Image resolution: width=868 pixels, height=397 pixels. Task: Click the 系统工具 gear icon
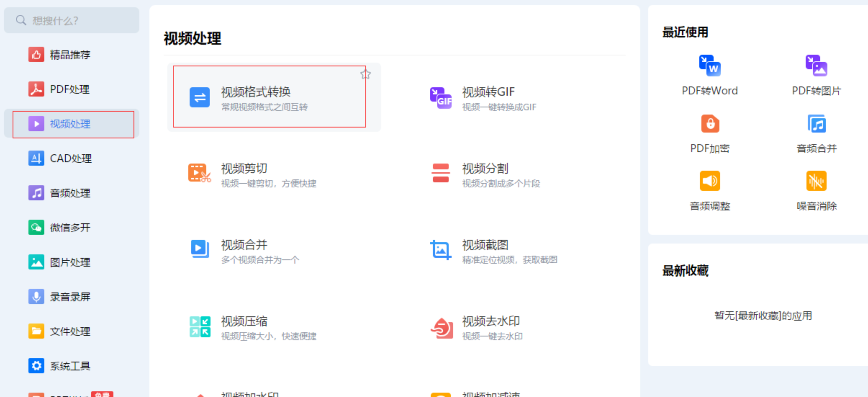click(x=36, y=366)
